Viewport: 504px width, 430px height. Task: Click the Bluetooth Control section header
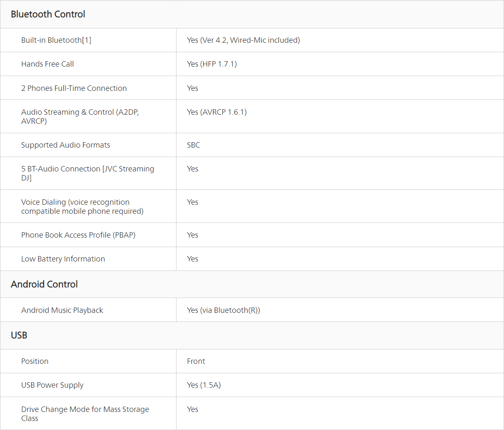[x=48, y=14]
